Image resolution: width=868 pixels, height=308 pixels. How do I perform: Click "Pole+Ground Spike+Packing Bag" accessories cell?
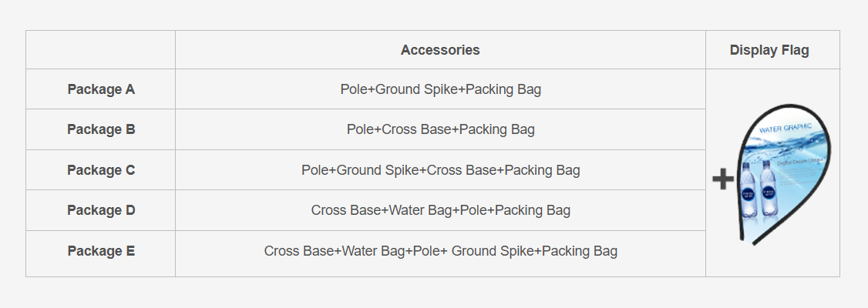click(x=440, y=89)
